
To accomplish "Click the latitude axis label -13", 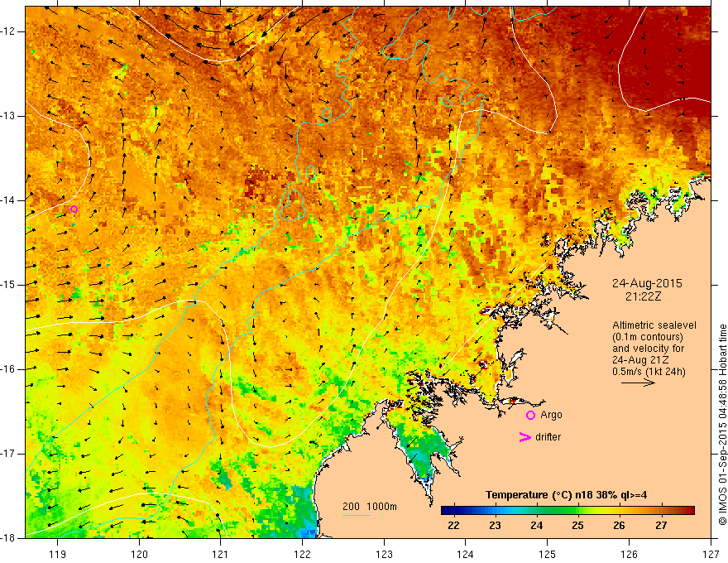I will coord(8,116).
